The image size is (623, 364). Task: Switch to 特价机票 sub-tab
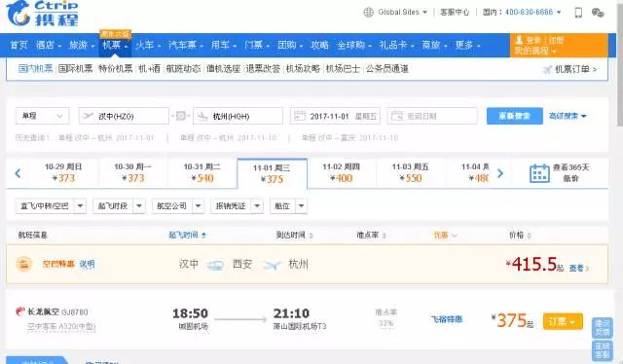click(115, 69)
